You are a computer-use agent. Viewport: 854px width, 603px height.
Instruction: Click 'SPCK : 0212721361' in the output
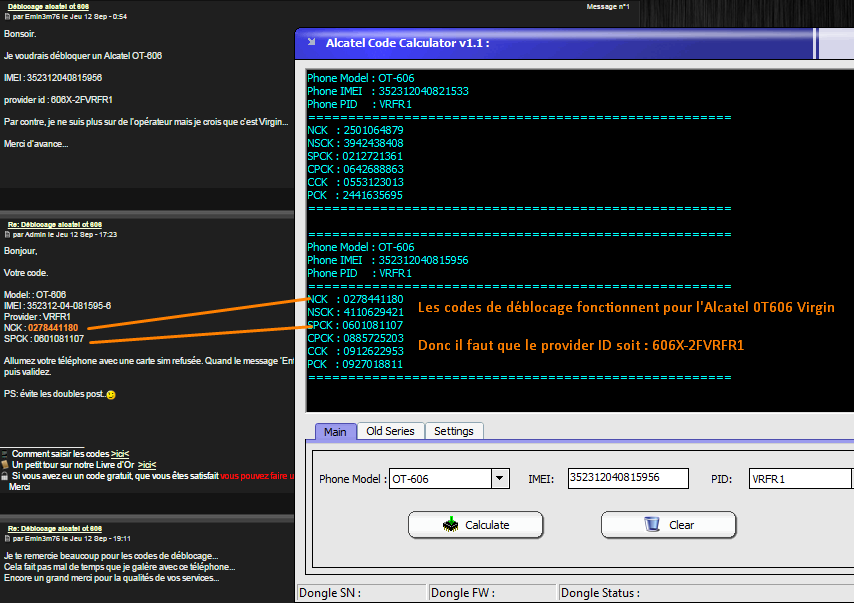pyautogui.click(x=355, y=156)
